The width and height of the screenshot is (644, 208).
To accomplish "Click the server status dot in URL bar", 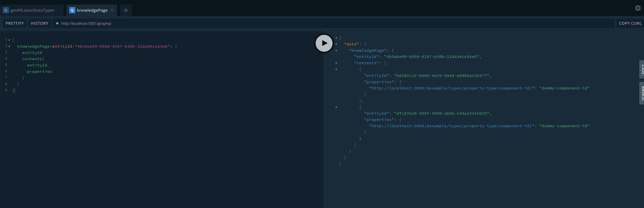I will click(57, 23).
